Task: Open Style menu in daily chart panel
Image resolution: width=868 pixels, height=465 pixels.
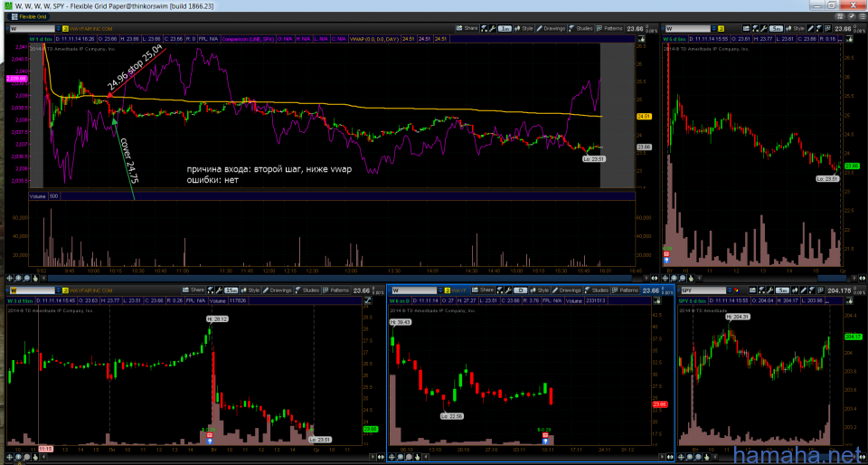Action: pyautogui.click(x=540, y=290)
